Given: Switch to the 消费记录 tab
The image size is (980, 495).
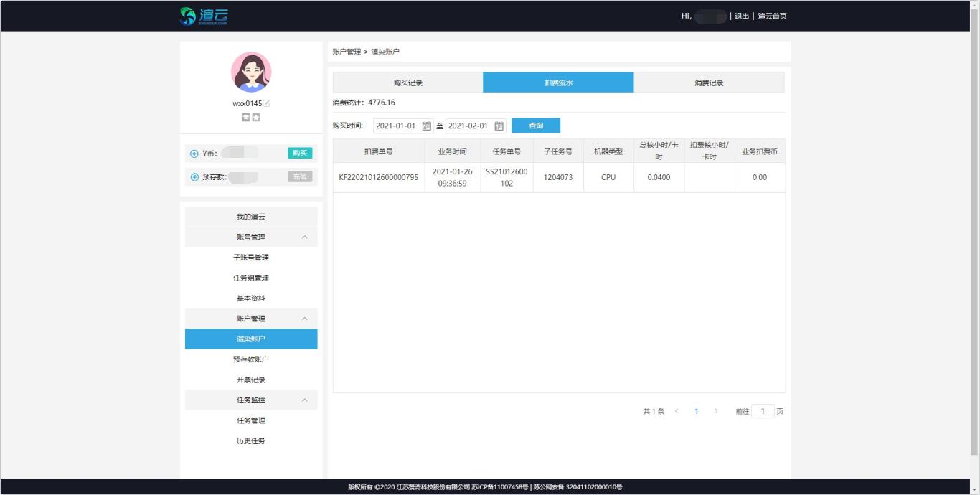Looking at the screenshot, I should (x=709, y=82).
